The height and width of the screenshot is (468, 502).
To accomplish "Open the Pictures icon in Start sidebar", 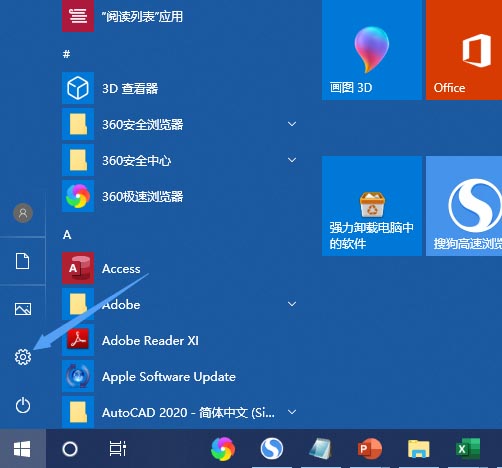I will (23, 309).
